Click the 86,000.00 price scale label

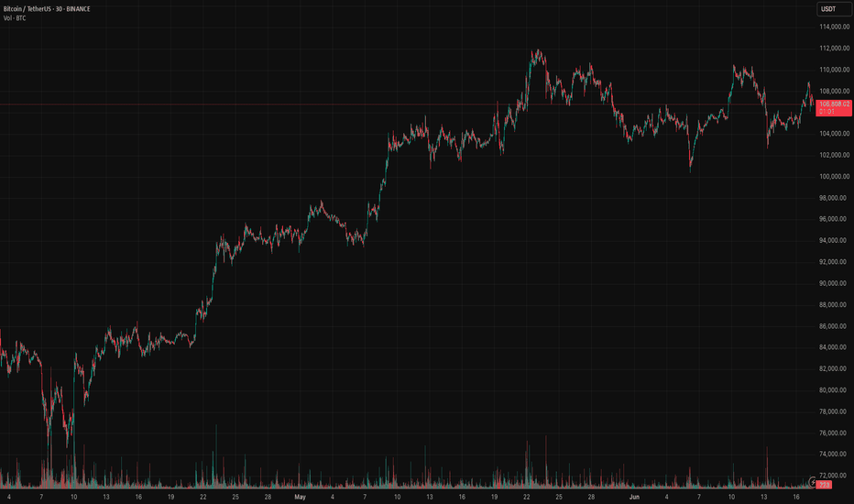[834, 326]
